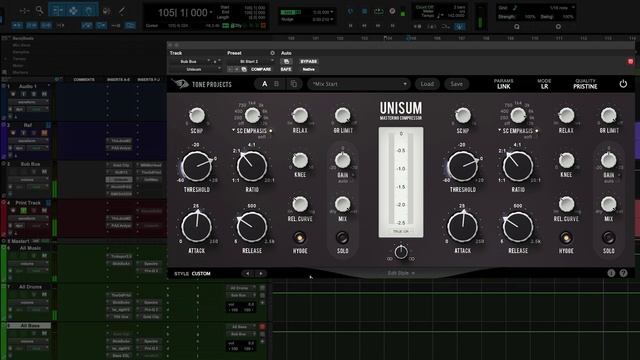Viewport: 640px width, 360px height.
Task: Open the Mix Start preset dropdown
Action: click(x=358, y=84)
